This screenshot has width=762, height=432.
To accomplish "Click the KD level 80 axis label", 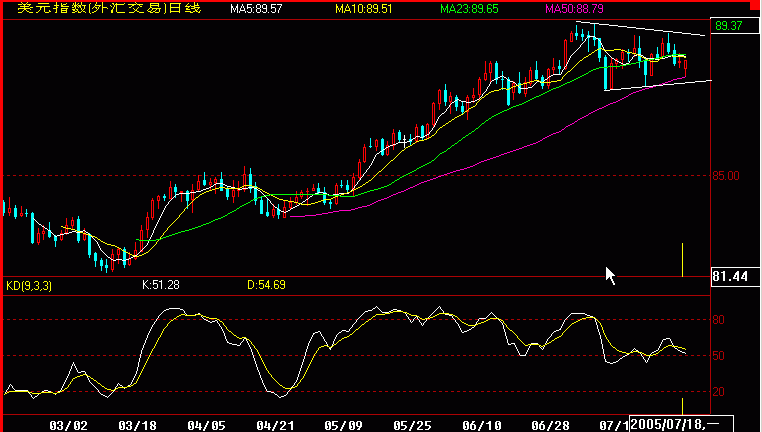I will click(x=719, y=320).
